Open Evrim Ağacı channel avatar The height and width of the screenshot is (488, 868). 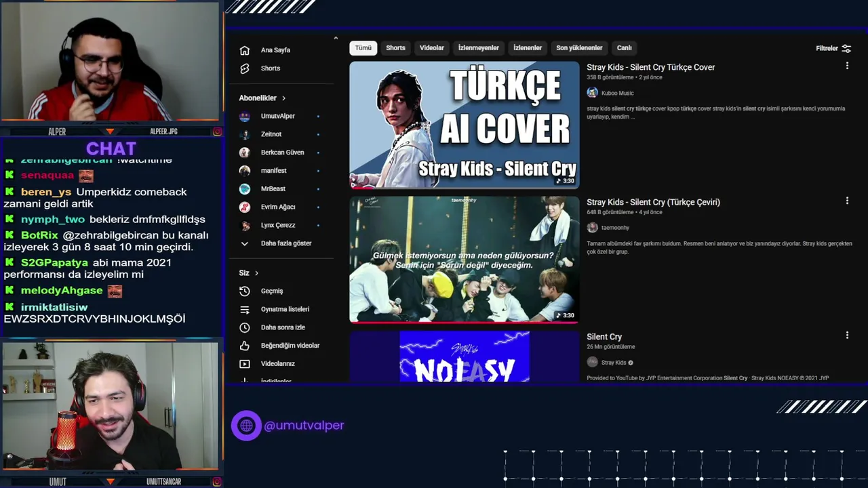point(245,207)
